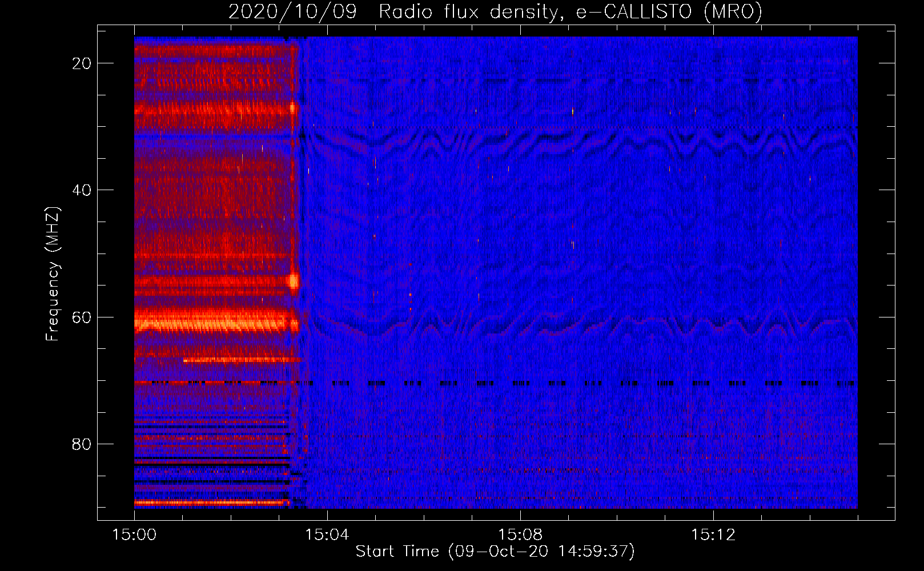Click the 40 frequency tick label
The image size is (924, 571).
82,190
